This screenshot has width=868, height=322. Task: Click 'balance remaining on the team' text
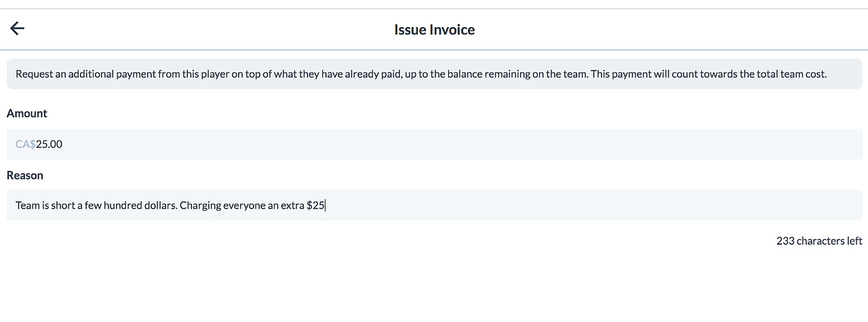[x=508, y=74]
